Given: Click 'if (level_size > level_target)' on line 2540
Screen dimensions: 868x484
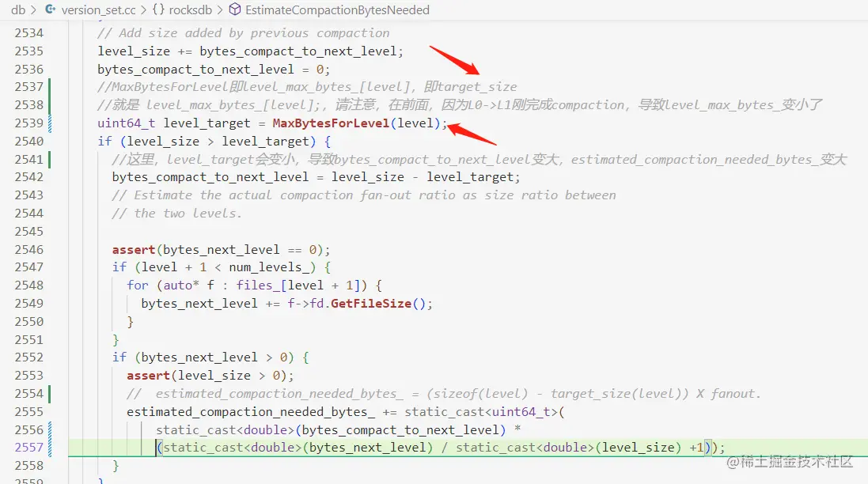Looking at the screenshot, I should (214, 142).
